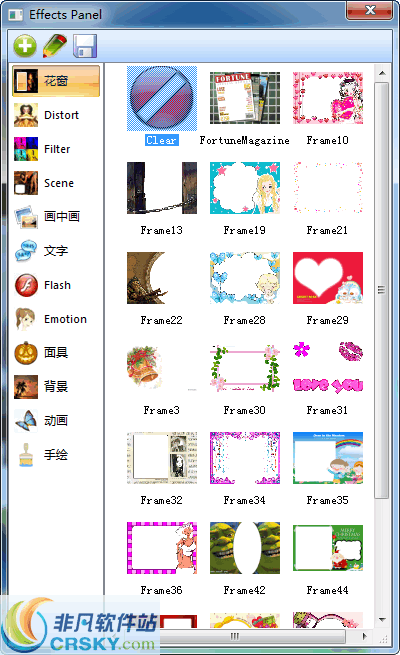This screenshot has height=655, width=400.
Task: Click the 背景 sunset icon
Action: [26, 387]
